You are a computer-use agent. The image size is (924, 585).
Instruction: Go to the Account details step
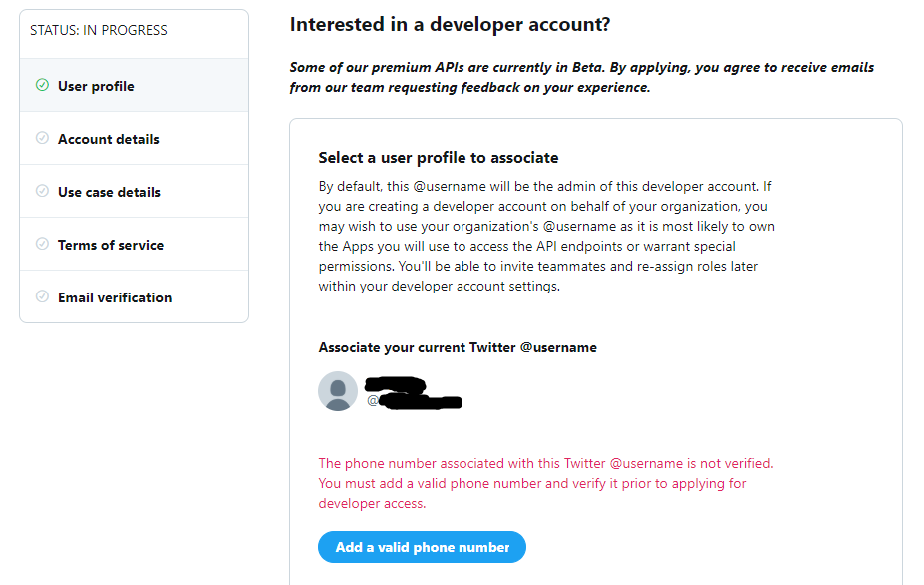click(x=109, y=139)
